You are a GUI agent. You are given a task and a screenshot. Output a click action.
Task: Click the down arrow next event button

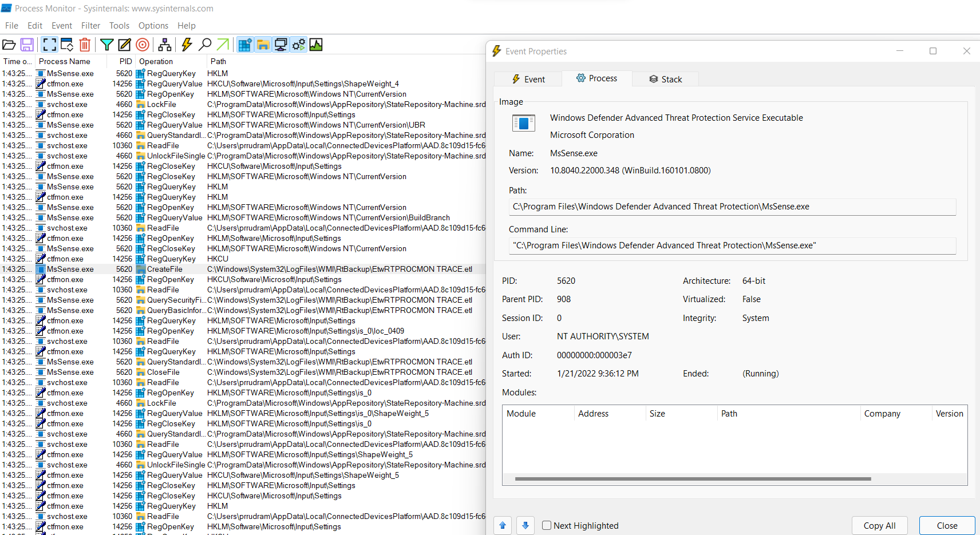coord(525,525)
